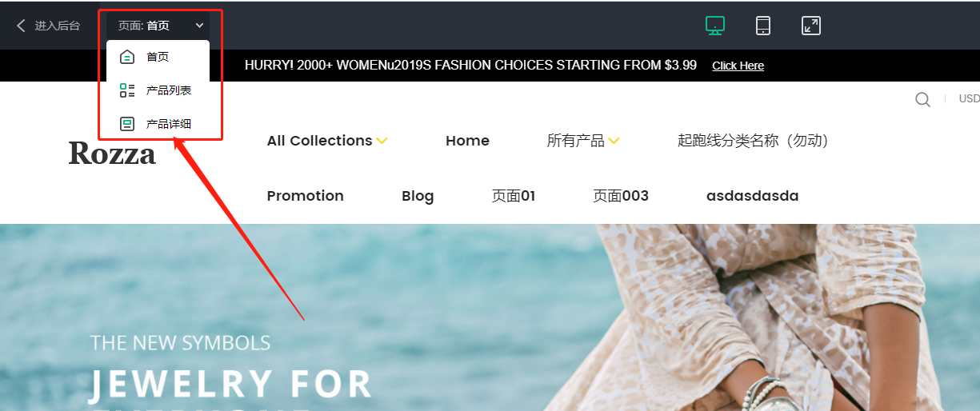
Task: Select 产品详细 from page menu
Action: click(x=158, y=124)
